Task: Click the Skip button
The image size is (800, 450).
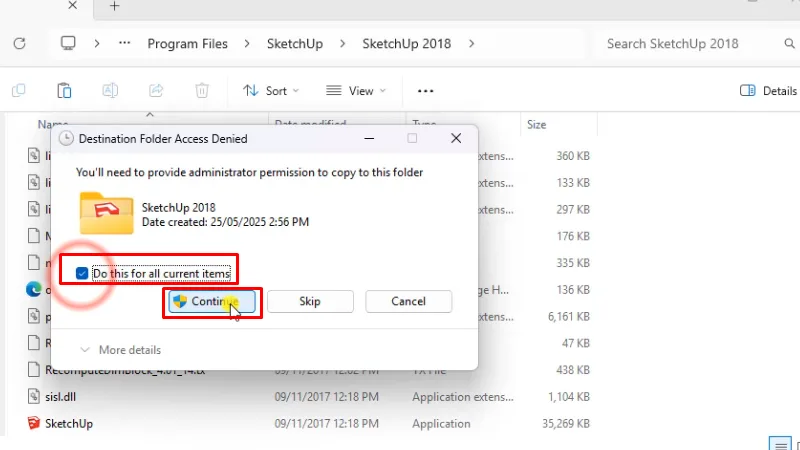Action: click(310, 301)
